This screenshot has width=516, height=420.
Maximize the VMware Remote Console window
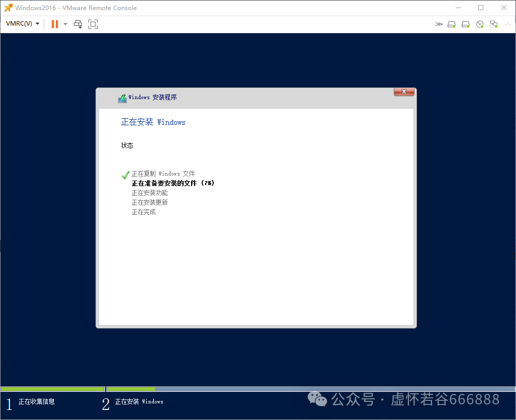[x=481, y=8]
